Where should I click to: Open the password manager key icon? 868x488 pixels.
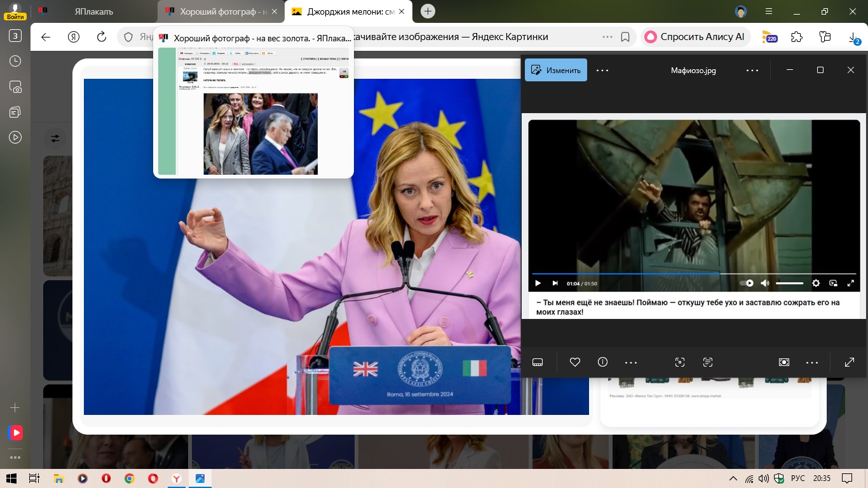pos(825,37)
